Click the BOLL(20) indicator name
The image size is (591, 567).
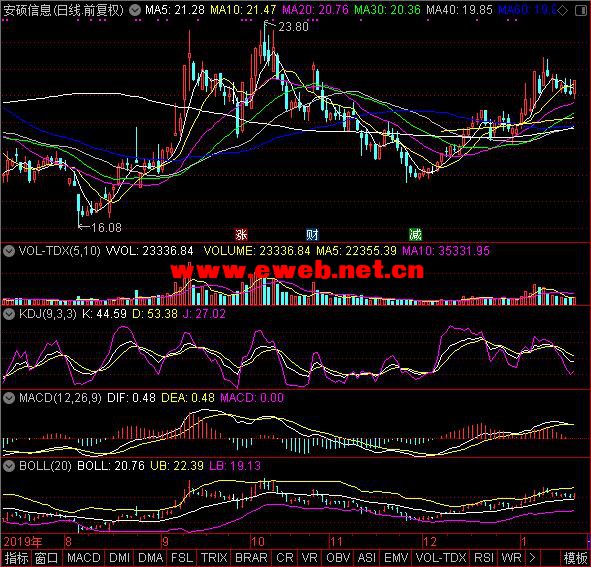(x=45, y=466)
